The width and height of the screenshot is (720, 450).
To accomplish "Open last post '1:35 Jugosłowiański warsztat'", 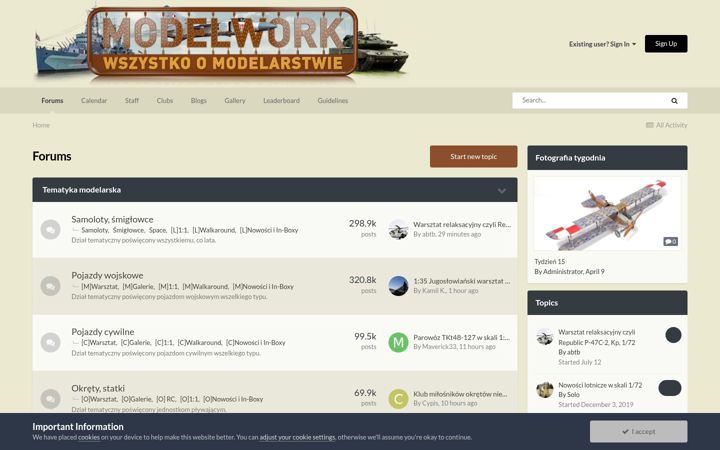I will pyautogui.click(x=461, y=281).
